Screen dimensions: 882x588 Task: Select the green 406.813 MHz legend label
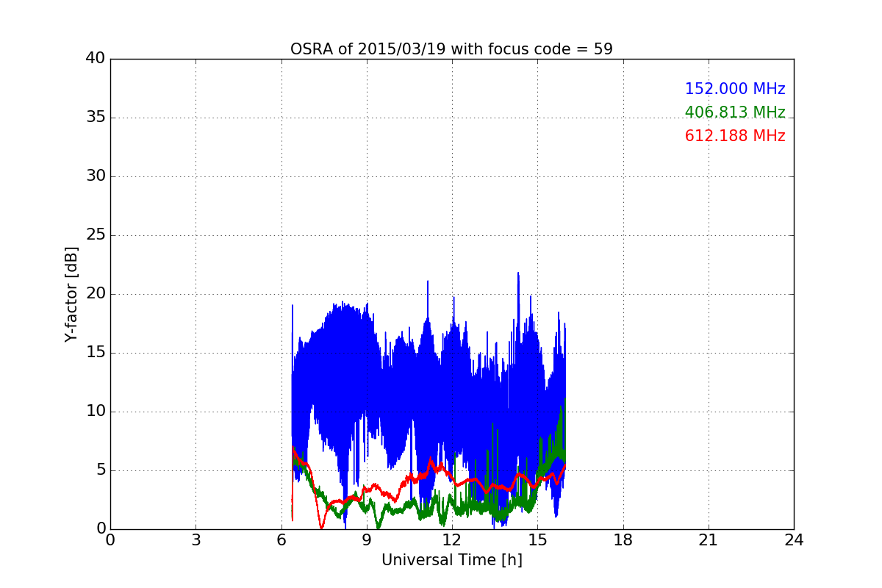pos(735,112)
